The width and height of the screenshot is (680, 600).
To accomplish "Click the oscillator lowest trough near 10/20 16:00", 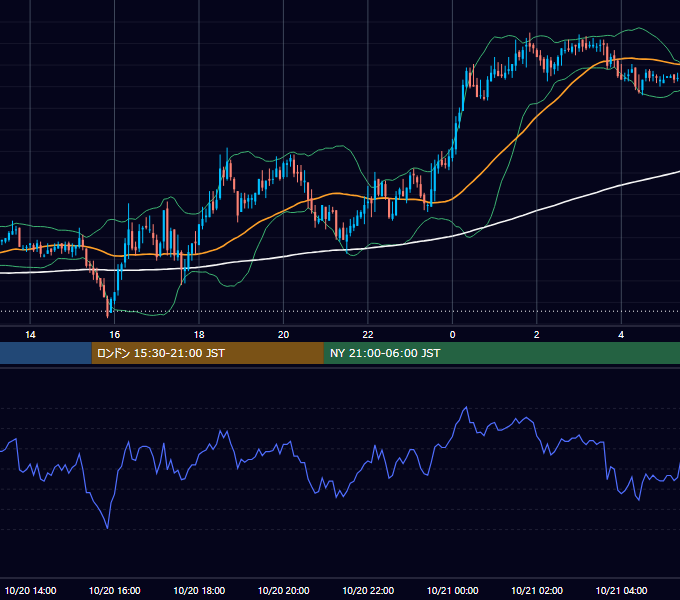I will [x=107, y=527].
